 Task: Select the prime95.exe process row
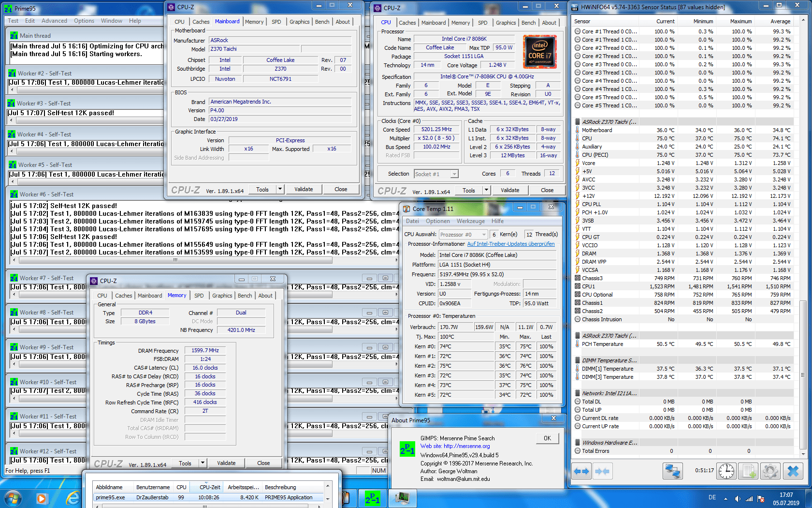(208, 497)
